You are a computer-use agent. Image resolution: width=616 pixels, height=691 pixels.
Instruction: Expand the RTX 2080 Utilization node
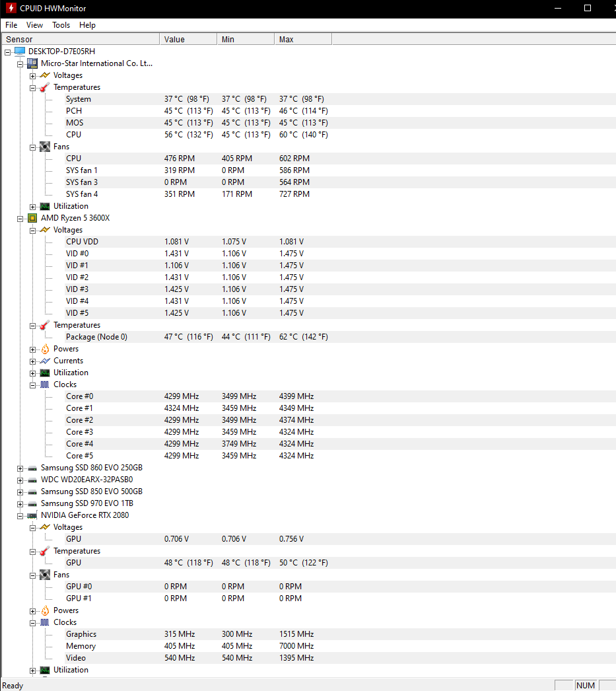pyautogui.click(x=32, y=671)
